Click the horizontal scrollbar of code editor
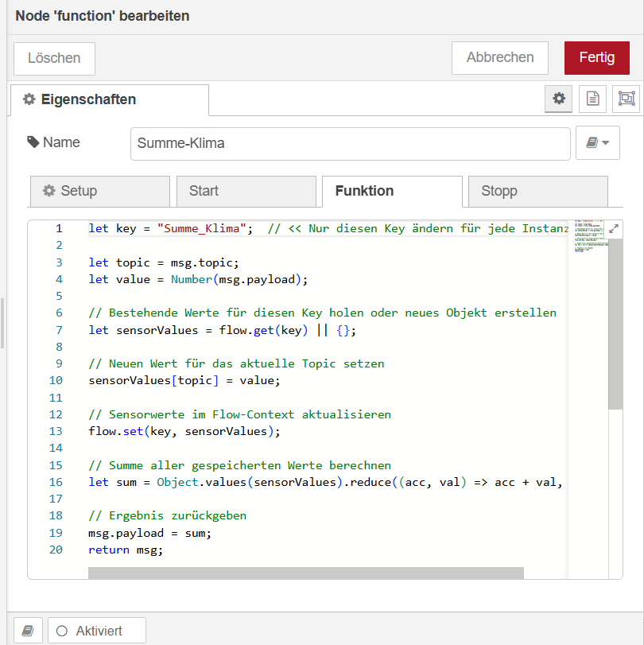Image resolution: width=644 pixels, height=645 pixels. pyautogui.click(x=305, y=573)
